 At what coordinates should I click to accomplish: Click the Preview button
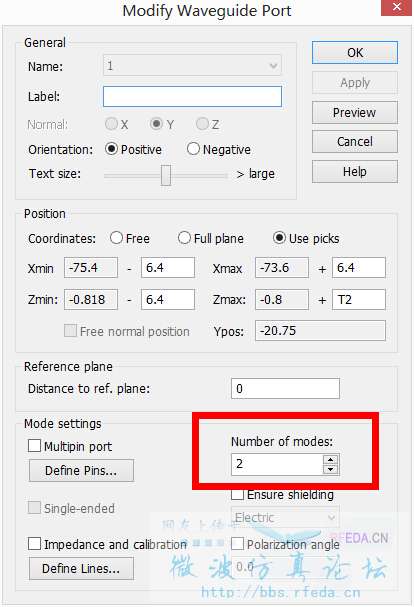[x=354, y=113]
